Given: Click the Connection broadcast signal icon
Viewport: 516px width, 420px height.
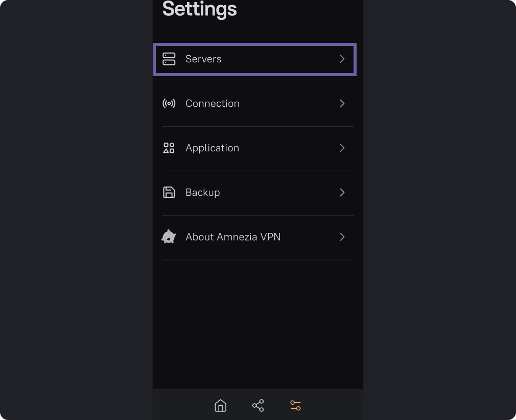Looking at the screenshot, I should [x=169, y=104].
